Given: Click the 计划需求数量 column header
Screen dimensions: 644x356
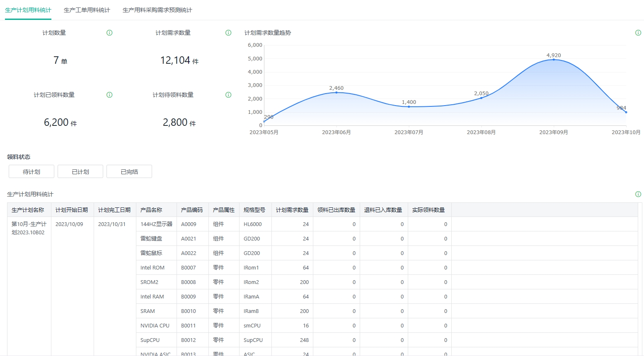Looking at the screenshot, I should point(292,210).
